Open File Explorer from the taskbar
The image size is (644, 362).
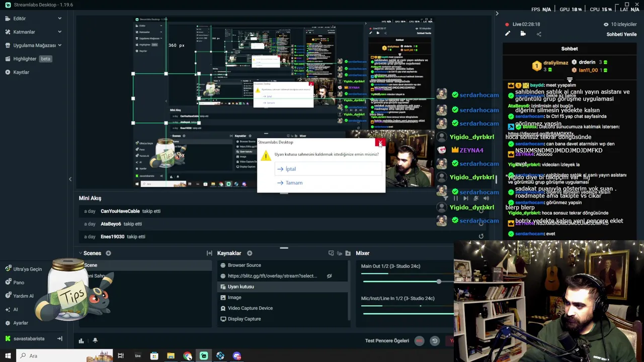[x=171, y=356]
